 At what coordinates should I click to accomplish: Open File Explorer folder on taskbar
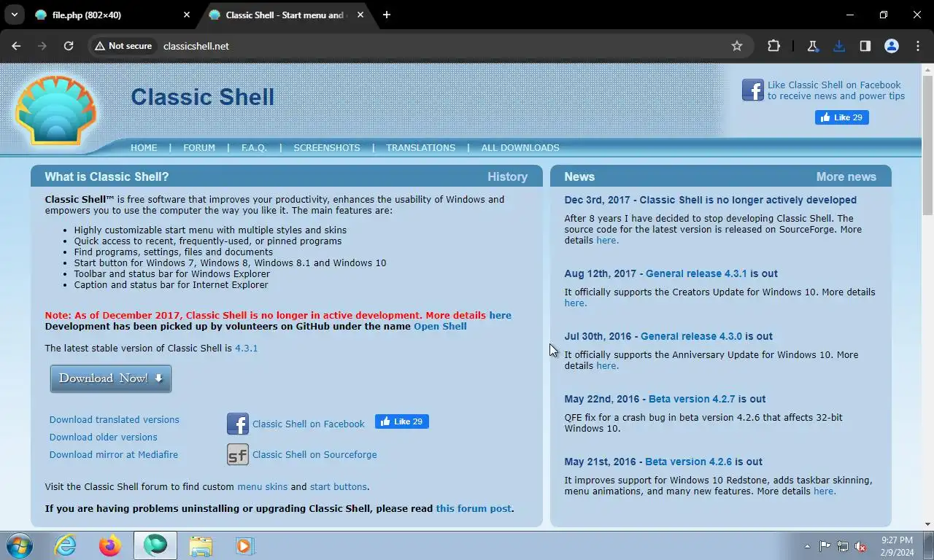(201, 545)
